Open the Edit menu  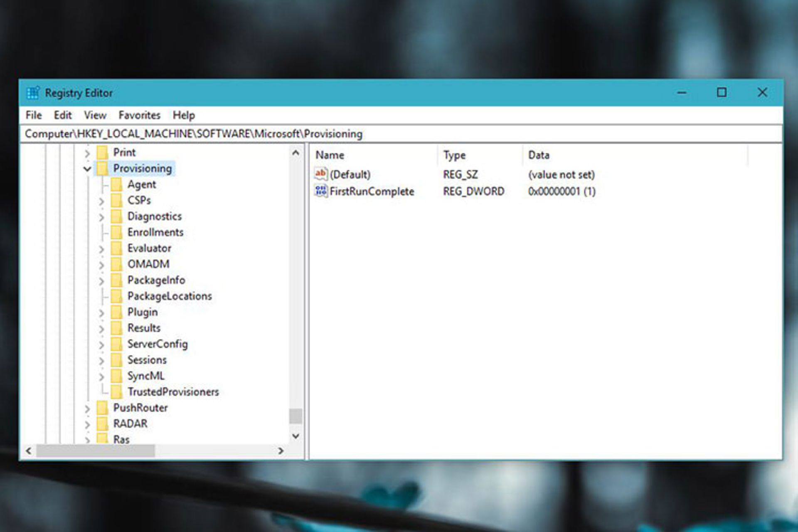click(x=62, y=115)
